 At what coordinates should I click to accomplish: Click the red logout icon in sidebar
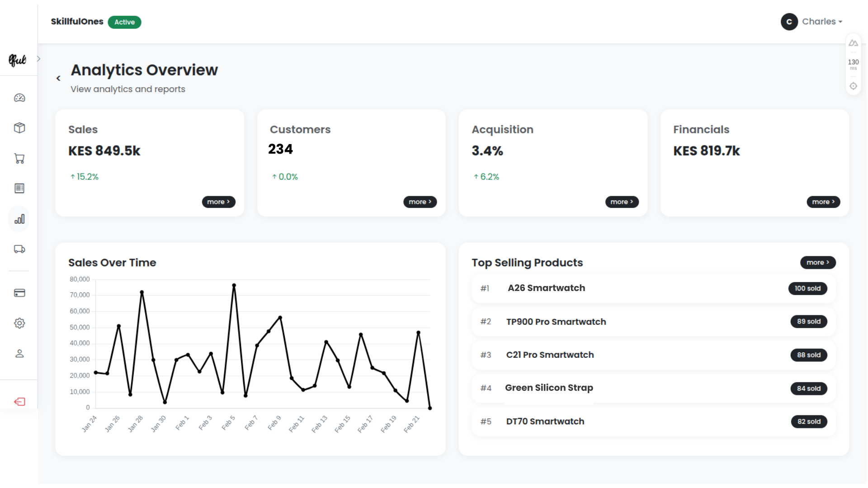pyautogui.click(x=19, y=402)
